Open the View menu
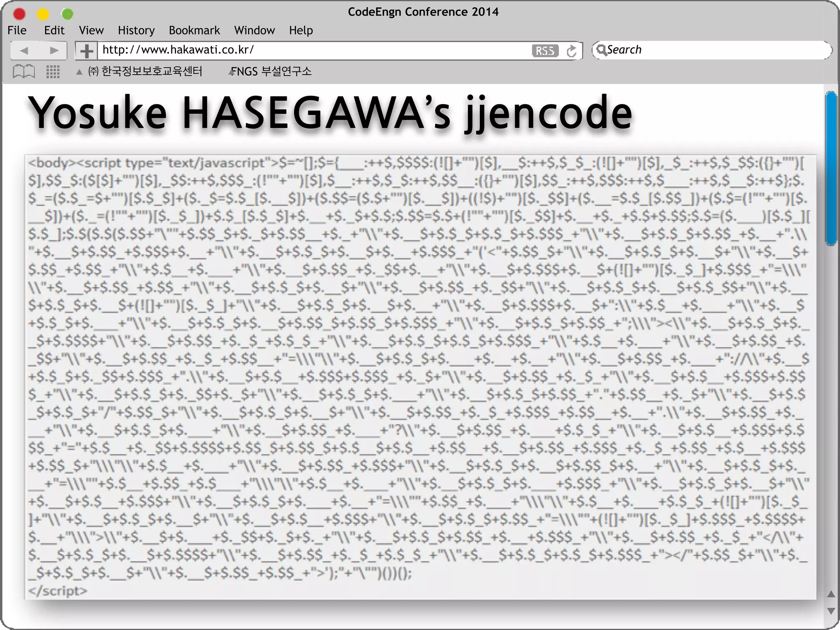840x630 pixels. 91,30
